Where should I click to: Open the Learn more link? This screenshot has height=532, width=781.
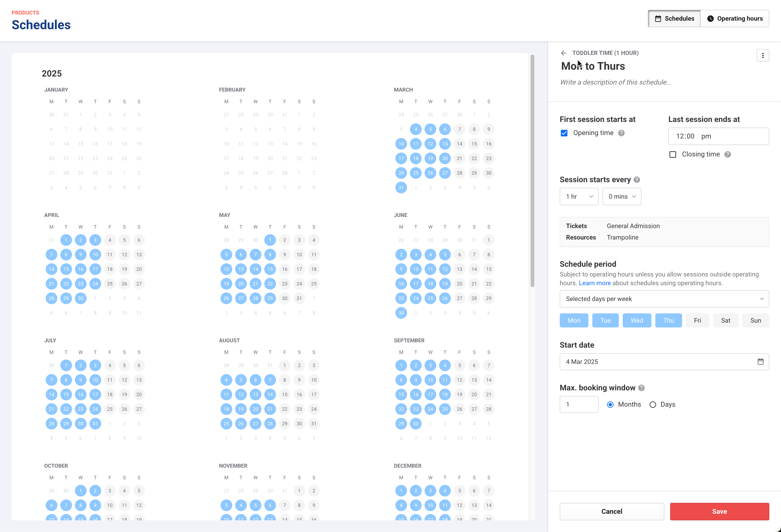595,283
